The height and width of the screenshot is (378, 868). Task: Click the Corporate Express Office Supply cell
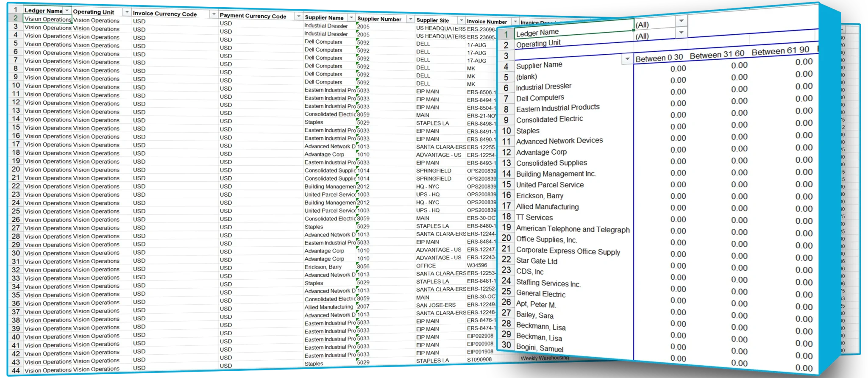pos(568,251)
